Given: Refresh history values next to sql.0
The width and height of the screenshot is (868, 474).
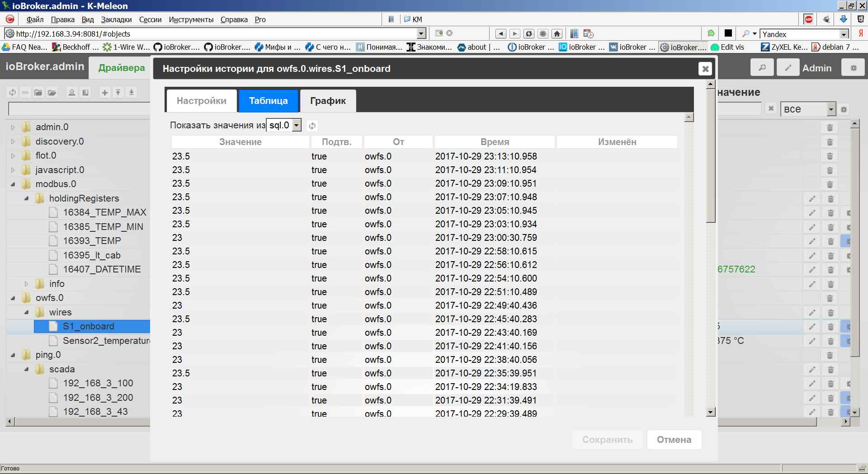Looking at the screenshot, I should (x=312, y=126).
